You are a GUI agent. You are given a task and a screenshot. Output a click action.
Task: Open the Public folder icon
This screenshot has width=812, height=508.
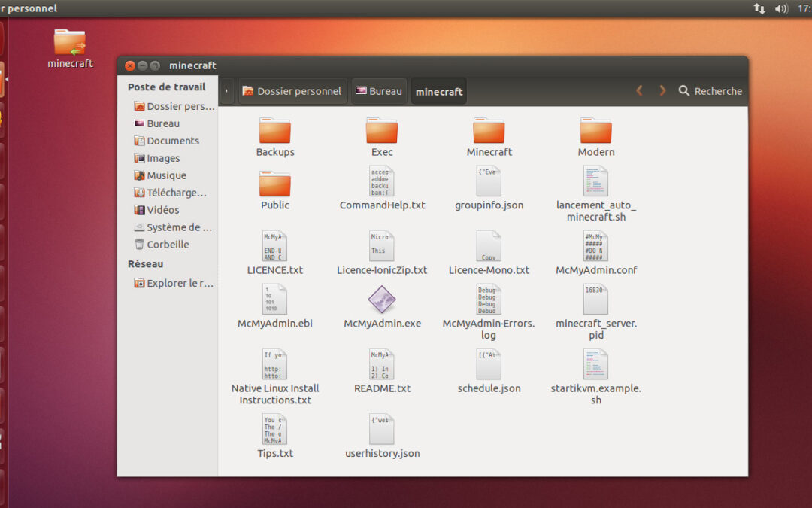pos(275,184)
